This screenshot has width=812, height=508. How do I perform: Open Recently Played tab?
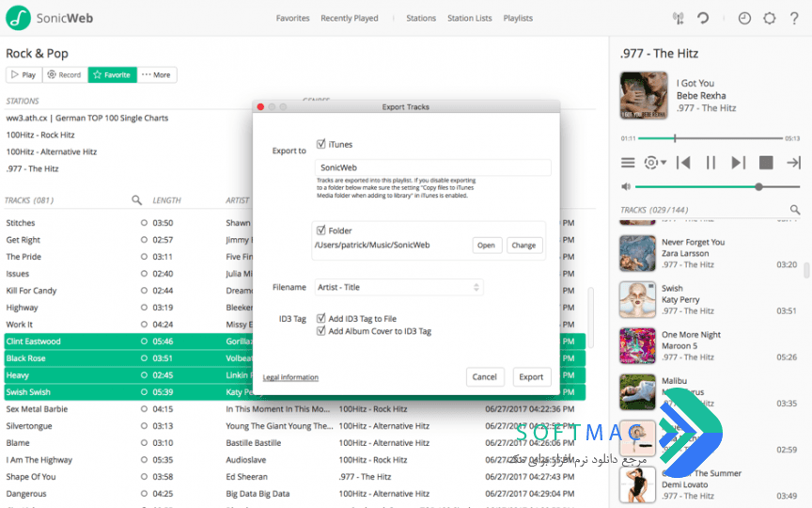click(x=350, y=18)
